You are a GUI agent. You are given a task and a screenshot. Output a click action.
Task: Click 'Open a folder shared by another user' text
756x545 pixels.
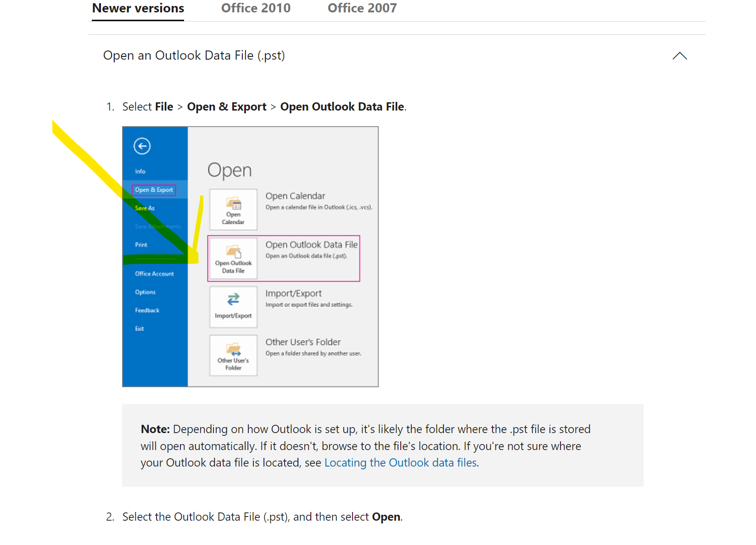click(314, 353)
